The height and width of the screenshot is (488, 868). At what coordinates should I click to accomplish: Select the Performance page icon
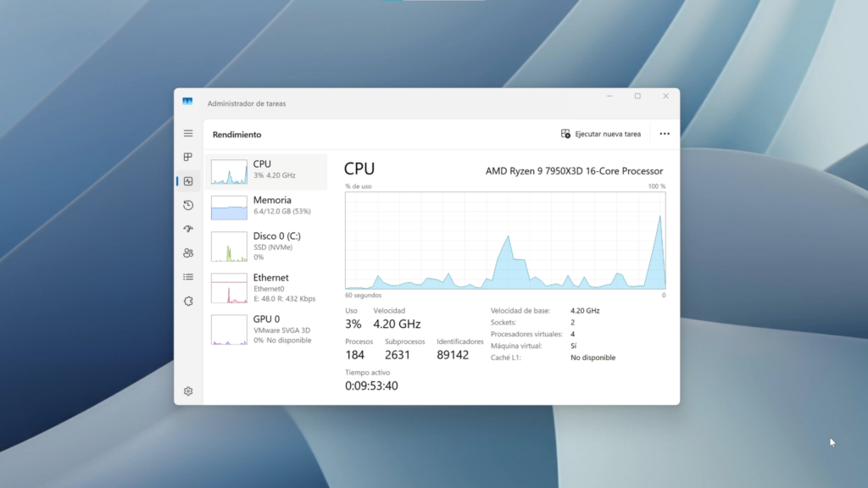coord(188,181)
